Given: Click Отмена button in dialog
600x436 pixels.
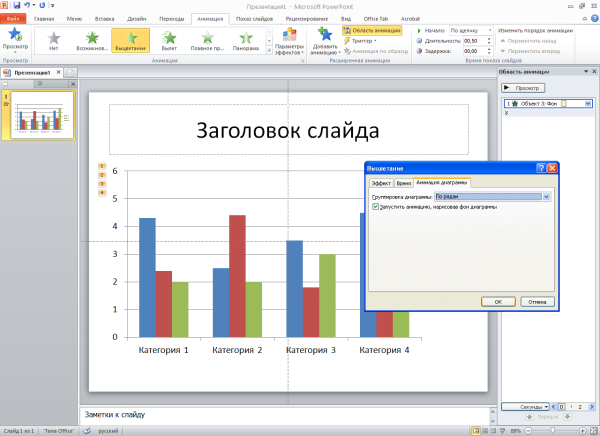Looking at the screenshot, I should 537,302.
